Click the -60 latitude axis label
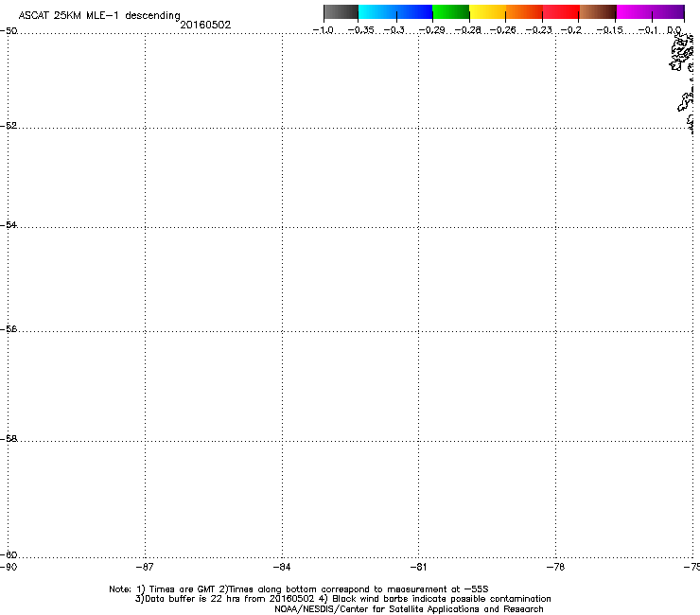Viewport: 700px width, 615px height. tap(9, 554)
